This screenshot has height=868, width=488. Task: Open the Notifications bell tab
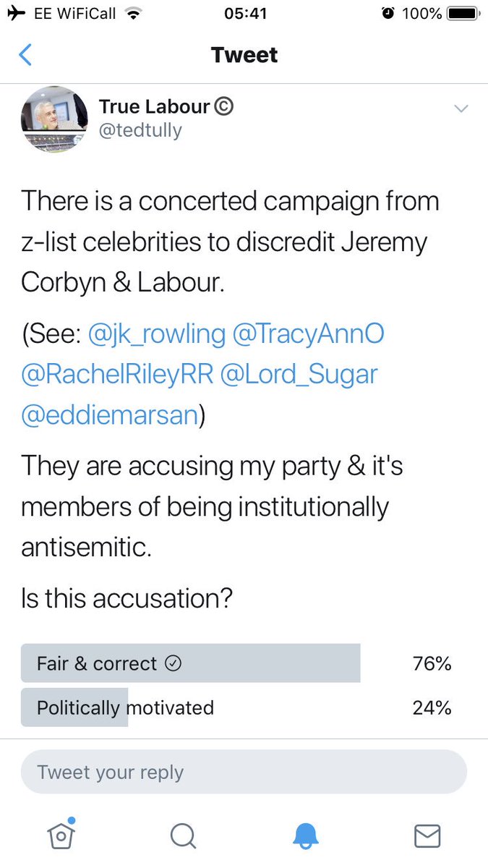pos(305,835)
